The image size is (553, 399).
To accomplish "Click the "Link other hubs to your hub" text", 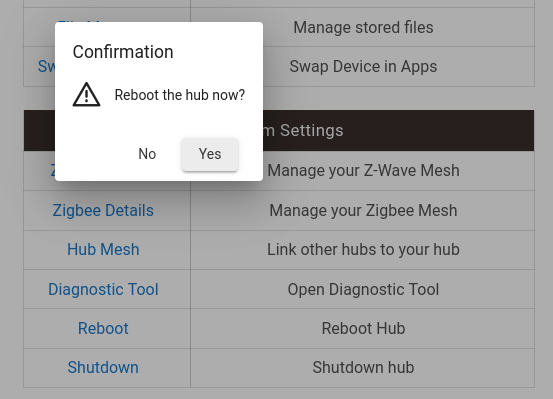I will (363, 249).
